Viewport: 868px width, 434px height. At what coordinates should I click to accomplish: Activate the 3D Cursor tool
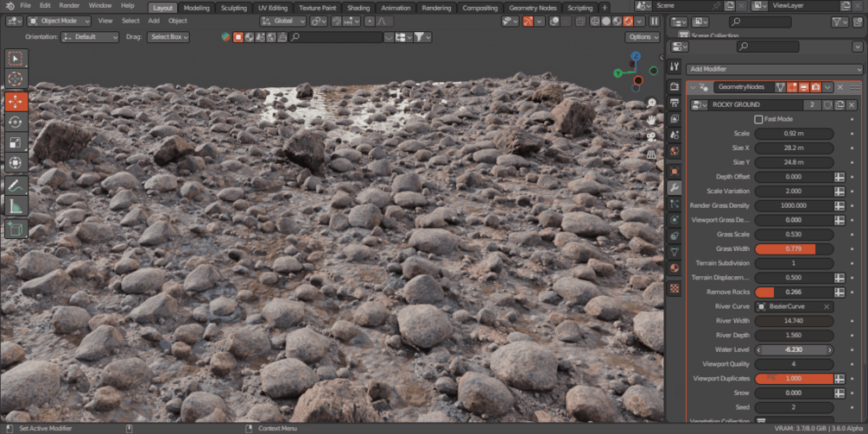(x=16, y=79)
